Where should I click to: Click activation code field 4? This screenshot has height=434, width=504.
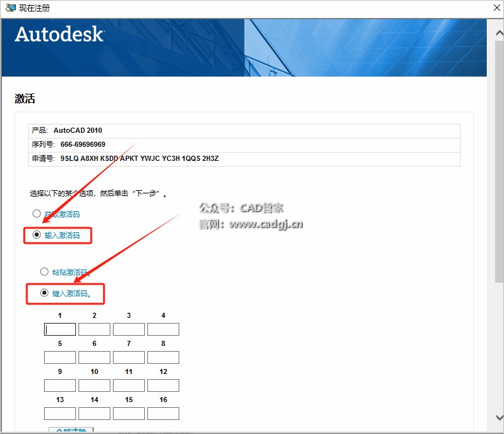pos(163,329)
